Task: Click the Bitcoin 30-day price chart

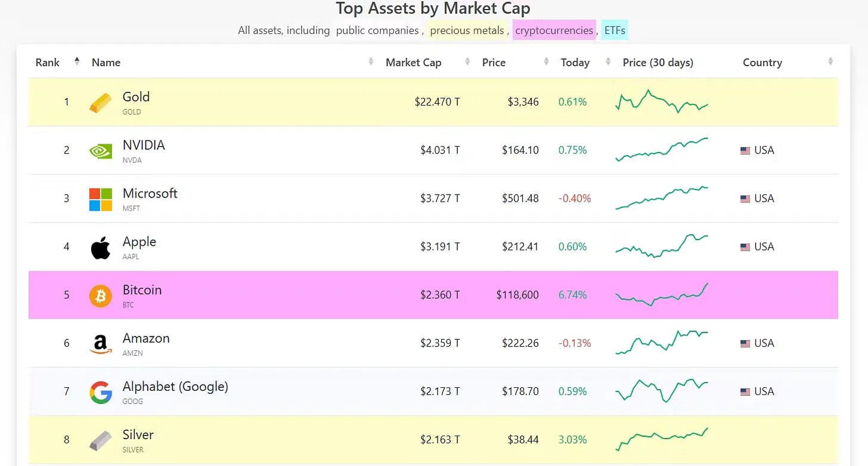Action: tap(662, 294)
